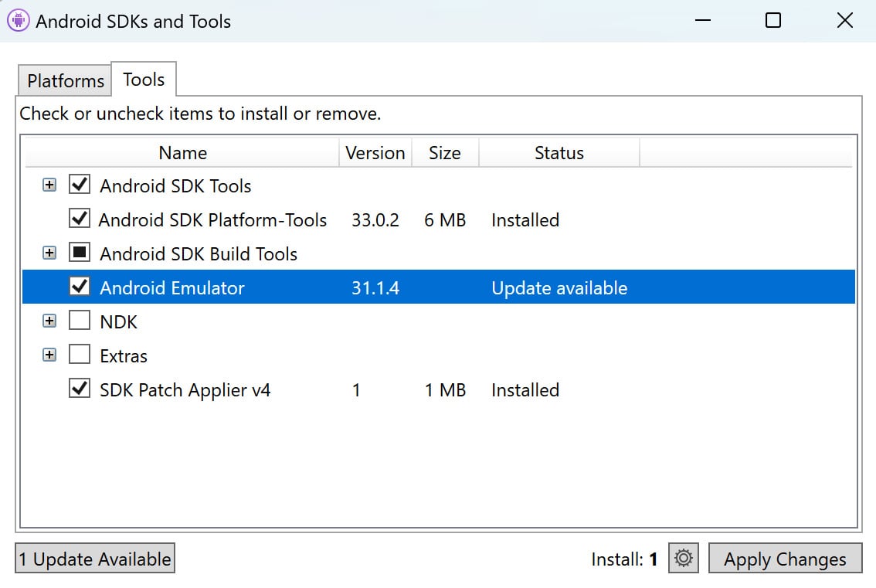Image resolution: width=876 pixels, height=588 pixels.
Task: Expand the Extras tree node
Action: click(49, 355)
